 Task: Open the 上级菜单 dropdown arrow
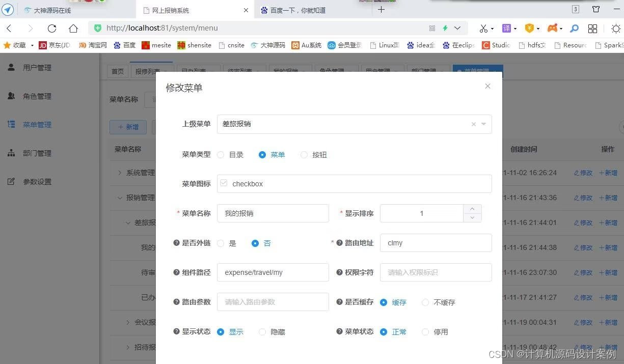(x=483, y=124)
